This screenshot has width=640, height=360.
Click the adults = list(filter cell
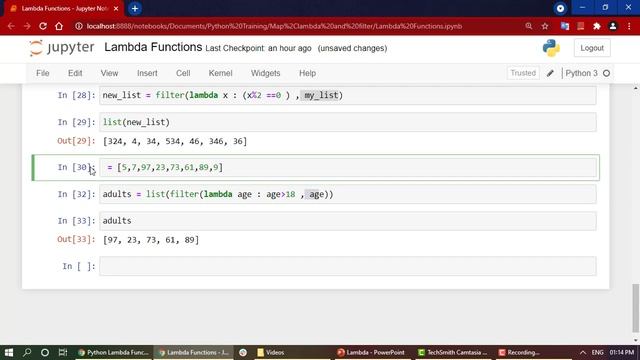point(347,194)
